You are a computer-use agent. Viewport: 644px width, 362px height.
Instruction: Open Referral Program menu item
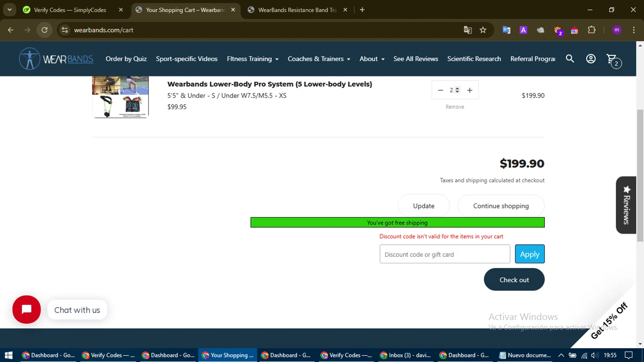[532, 59]
